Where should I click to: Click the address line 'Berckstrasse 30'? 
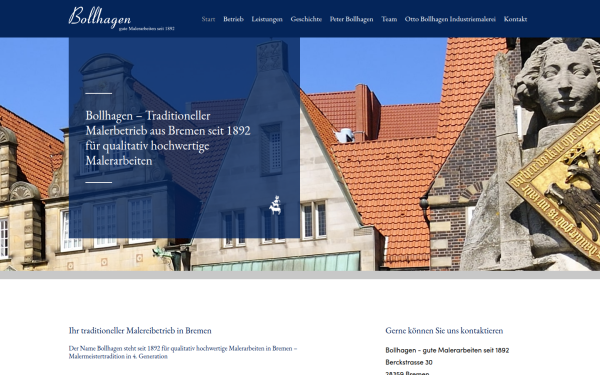tap(409, 362)
